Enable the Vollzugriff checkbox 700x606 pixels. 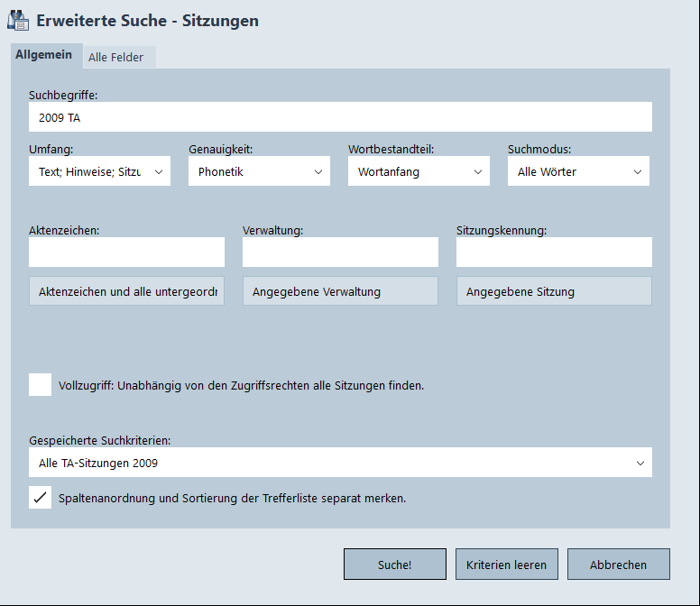click(41, 385)
